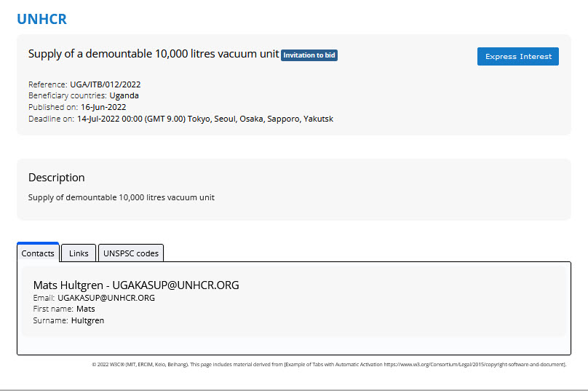The height and width of the screenshot is (391, 588).
Task: Click the beneficiary country Uganda
Action: click(124, 95)
